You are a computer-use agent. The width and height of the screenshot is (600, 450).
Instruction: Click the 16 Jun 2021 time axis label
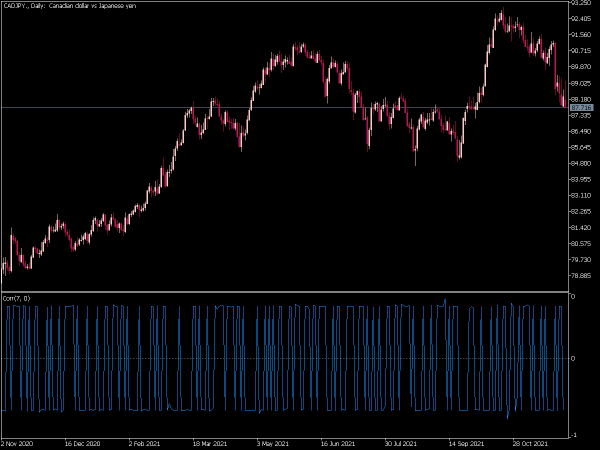click(338, 444)
